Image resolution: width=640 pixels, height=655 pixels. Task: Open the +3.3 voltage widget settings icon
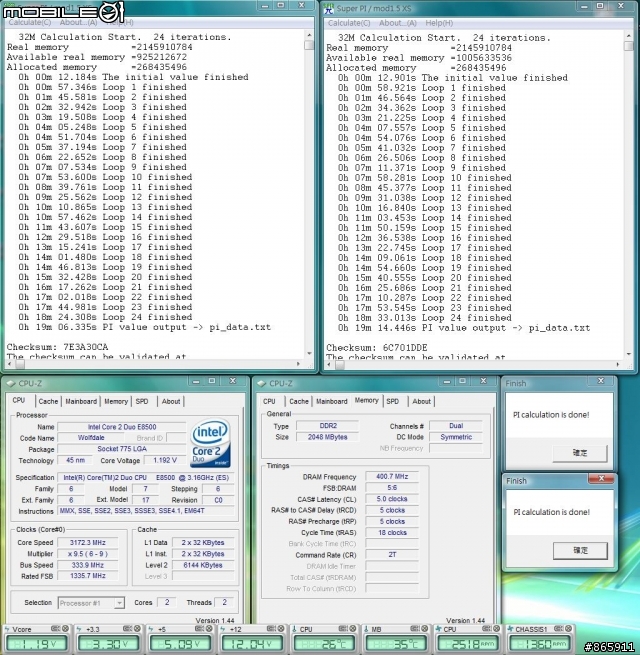pos(127,628)
